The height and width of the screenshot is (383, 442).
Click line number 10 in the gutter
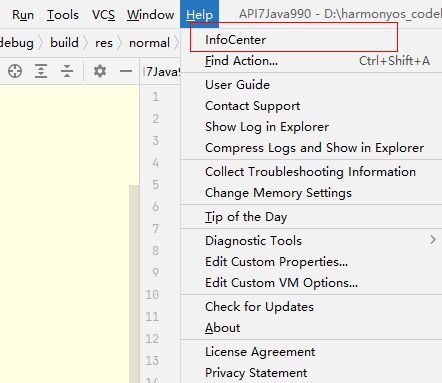[152, 295]
